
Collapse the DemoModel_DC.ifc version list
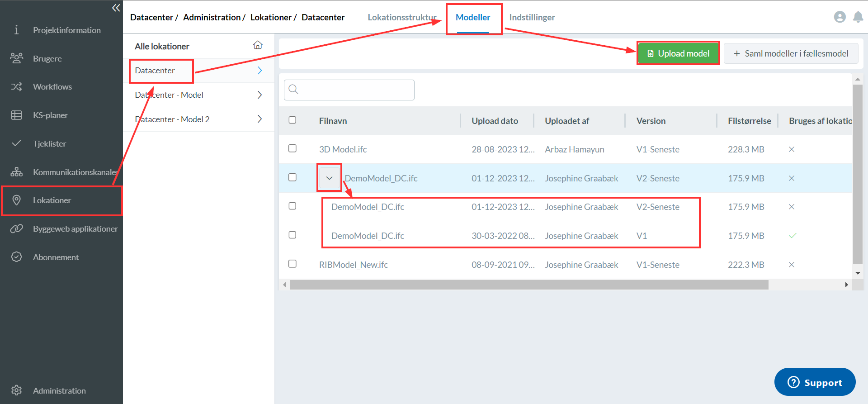(x=329, y=178)
